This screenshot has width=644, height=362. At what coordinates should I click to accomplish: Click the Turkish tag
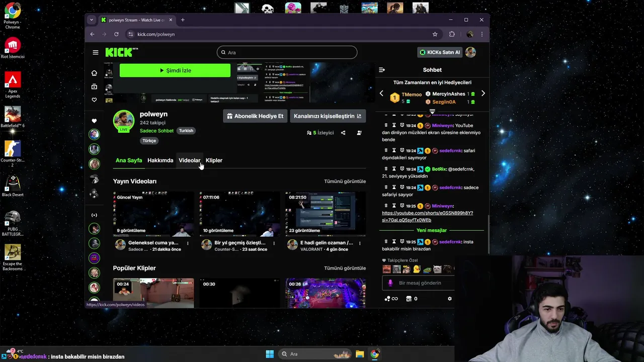point(186,131)
